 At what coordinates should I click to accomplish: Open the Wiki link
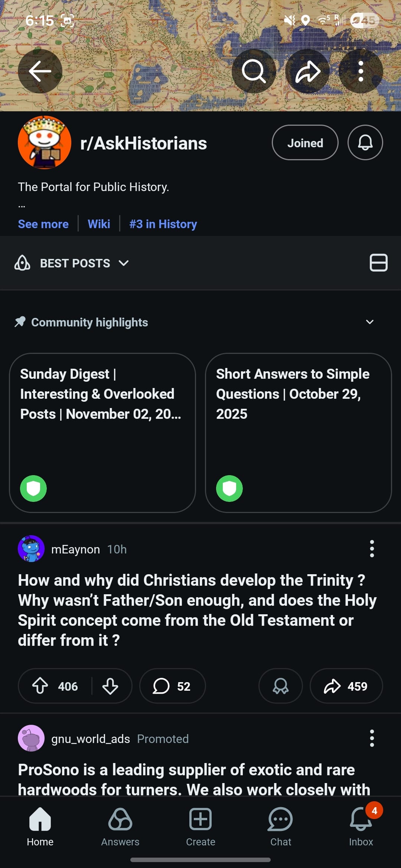click(x=99, y=224)
